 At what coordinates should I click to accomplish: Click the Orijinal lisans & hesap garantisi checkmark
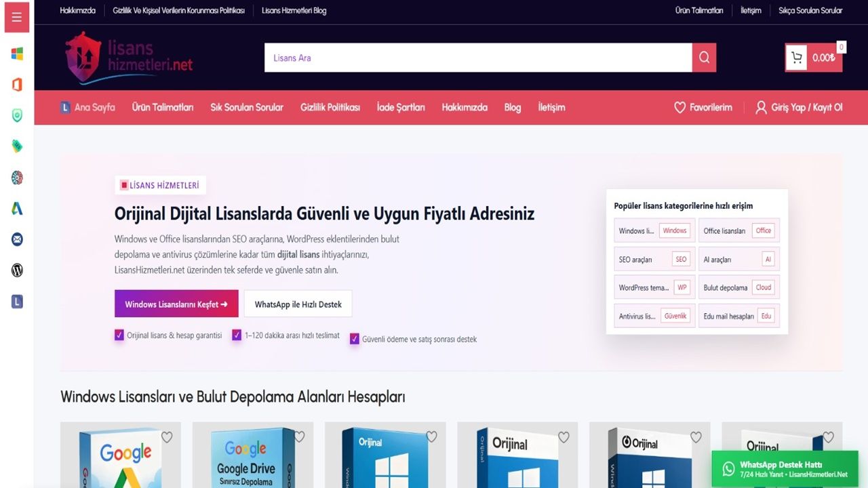(x=119, y=335)
